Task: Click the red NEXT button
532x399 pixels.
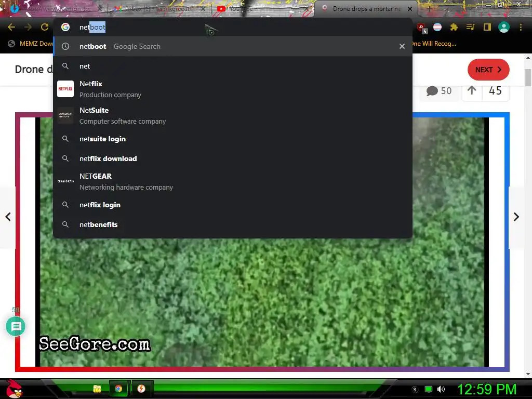Action: pyautogui.click(x=488, y=70)
